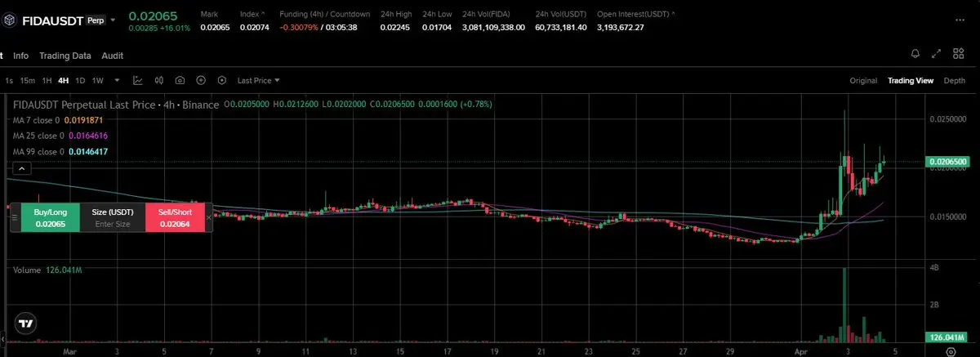This screenshot has height=357, width=980.
Task: Open the Info tab
Action: (x=20, y=56)
